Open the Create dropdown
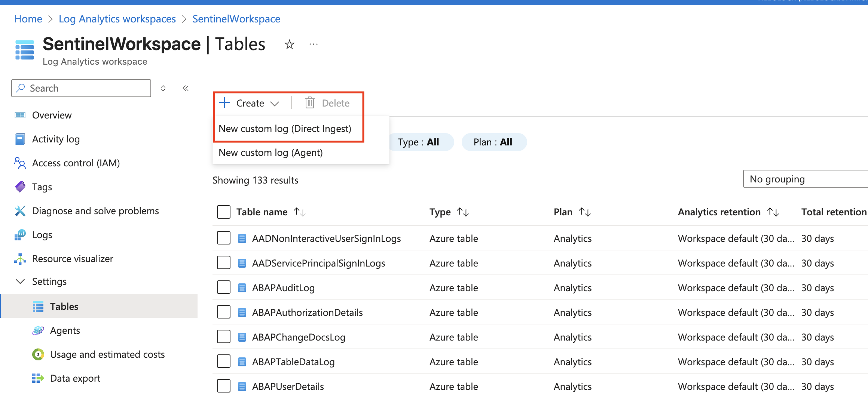The image size is (868, 397). click(250, 103)
